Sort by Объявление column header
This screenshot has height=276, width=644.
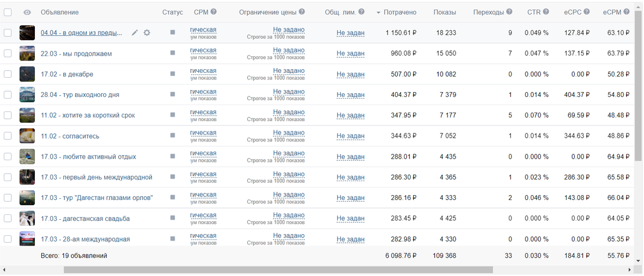(60, 12)
